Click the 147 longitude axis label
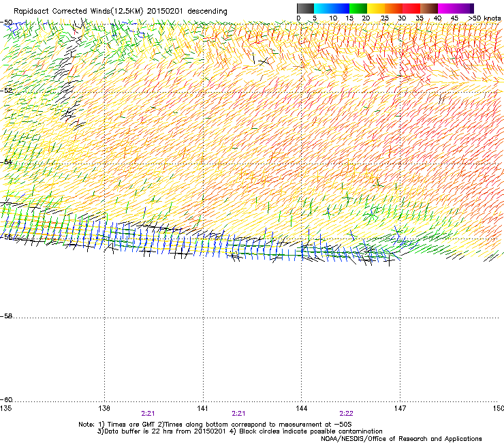 pyautogui.click(x=400, y=408)
